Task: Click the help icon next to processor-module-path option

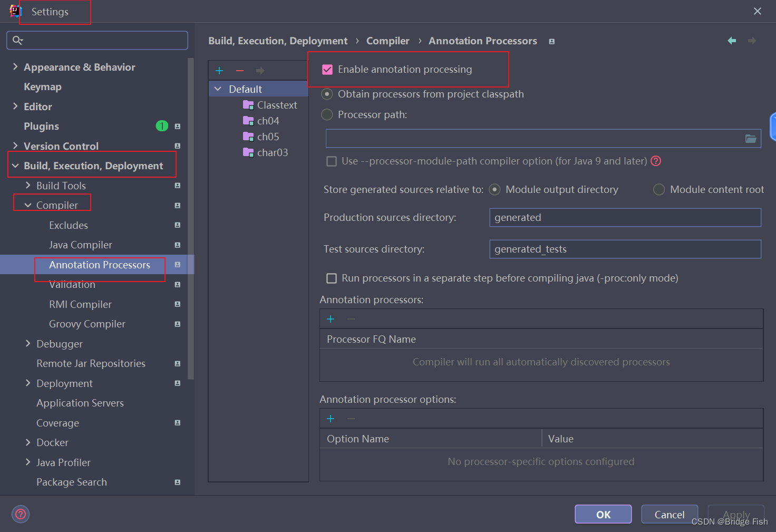Action: pos(655,161)
